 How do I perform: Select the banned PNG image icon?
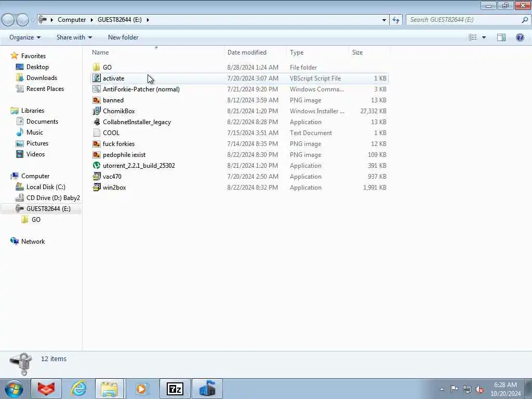click(96, 100)
